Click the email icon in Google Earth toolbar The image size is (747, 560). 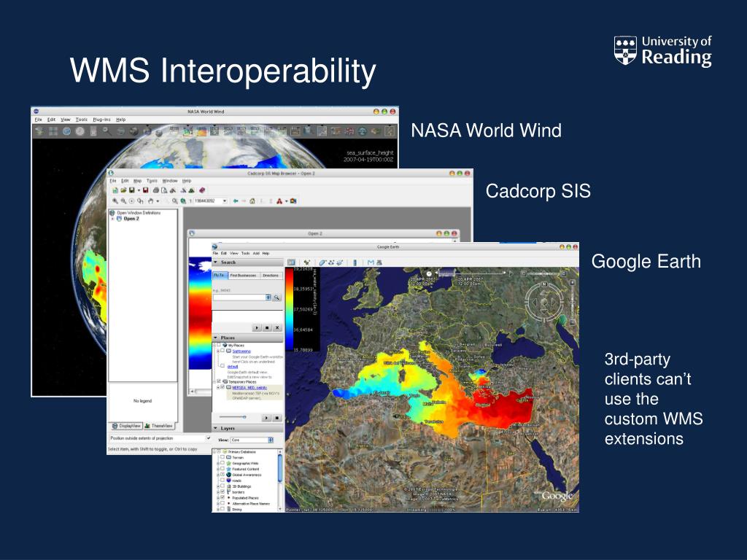pyautogui.click(x=371, y=262)
